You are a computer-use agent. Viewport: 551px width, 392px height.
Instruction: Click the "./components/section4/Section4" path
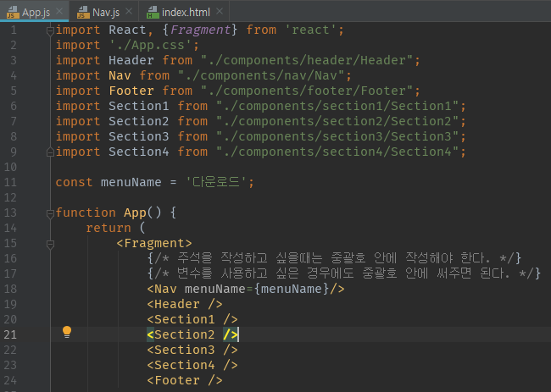click(337, 152)
